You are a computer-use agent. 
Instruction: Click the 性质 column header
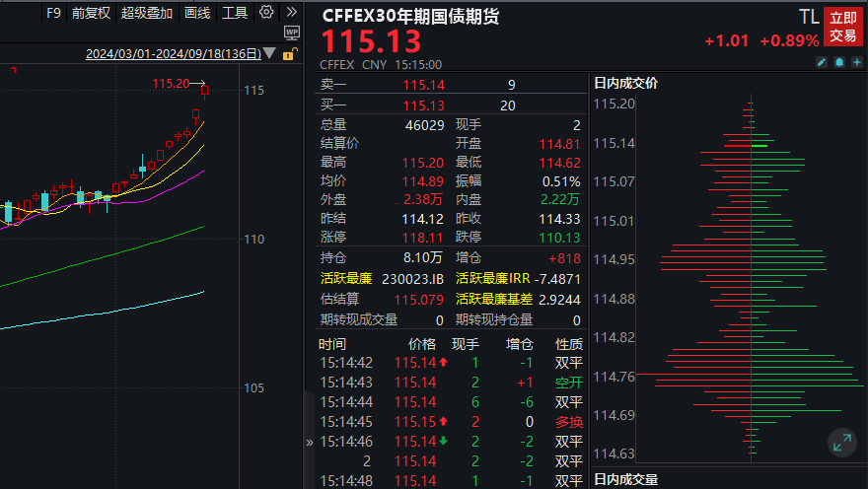pyautogui.click(x=569, y=344)
